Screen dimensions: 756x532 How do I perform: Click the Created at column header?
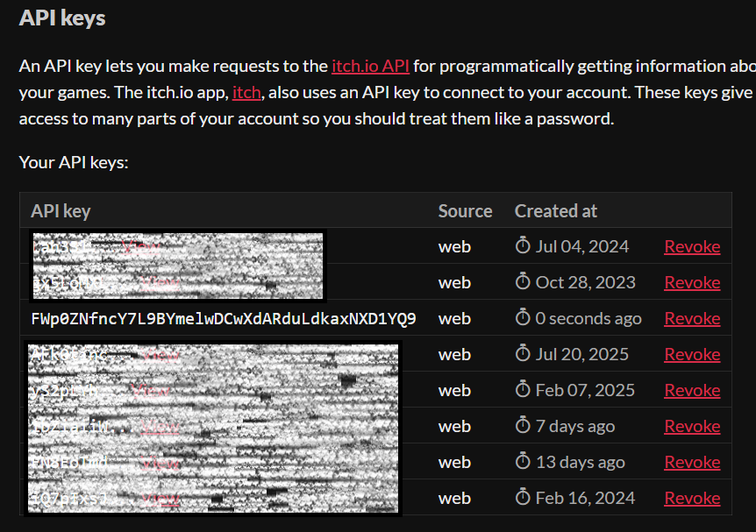[555, 210]
